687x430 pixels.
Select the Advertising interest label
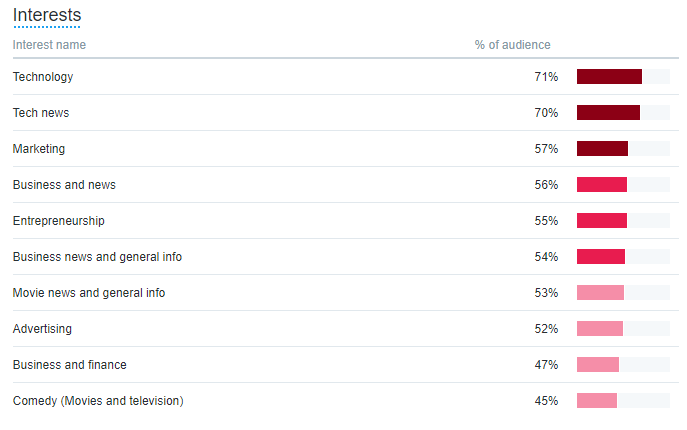pos(42,329)
